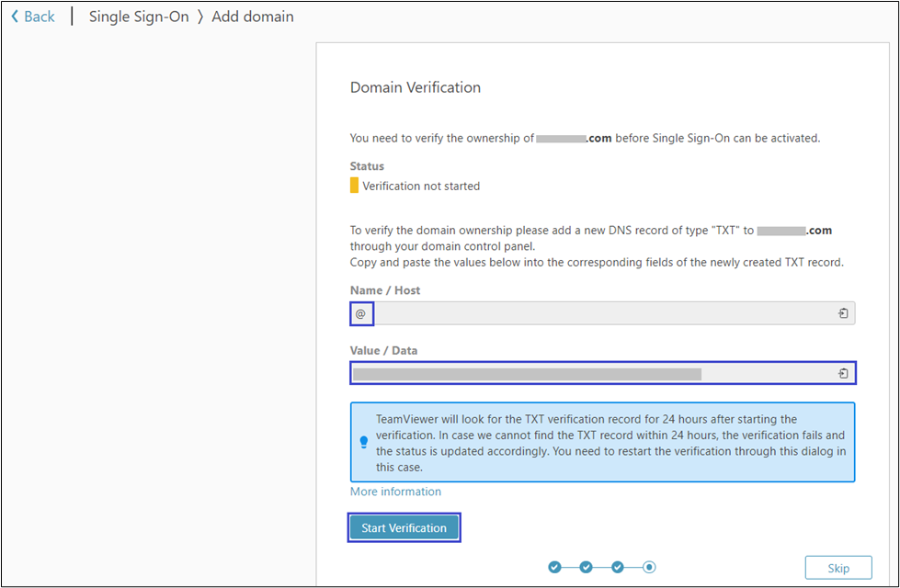This screenshot has width=900, height=588.
Task: Click the yellow status indicator
Action: tap(354, 186)
